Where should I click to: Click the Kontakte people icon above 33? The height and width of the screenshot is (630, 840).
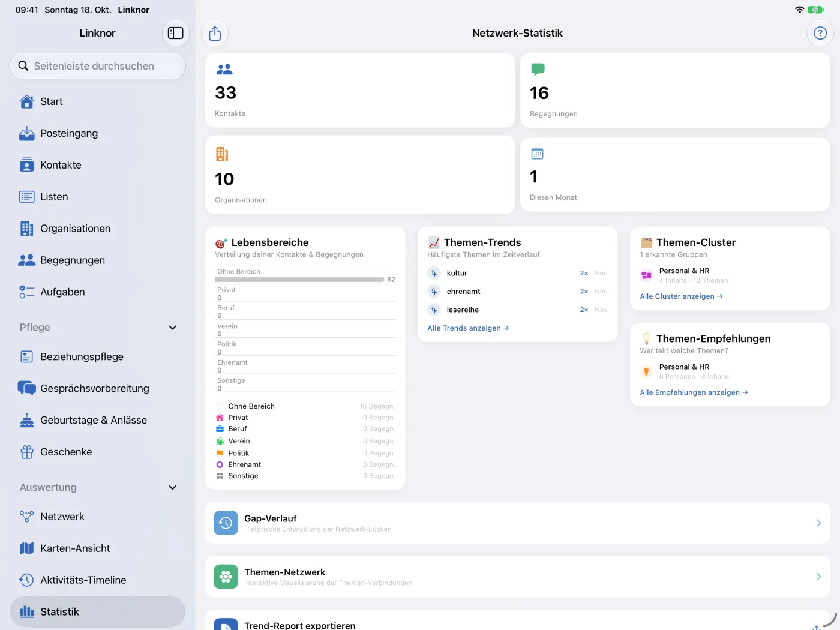click(x=224, y=70)
